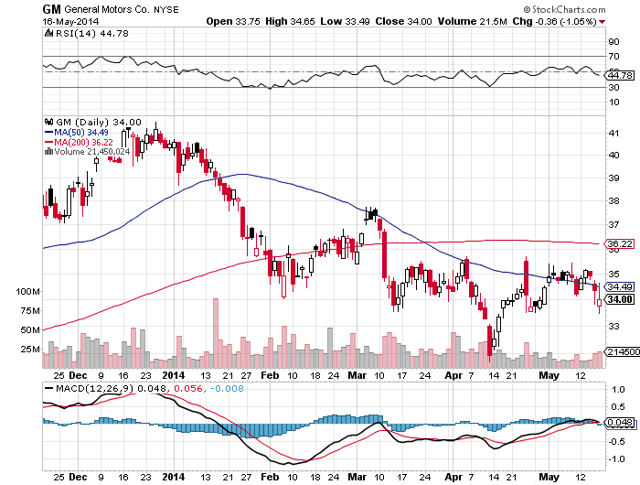Screen dimensions: 640x485
Task: Click Apr on the price chart date axis
Action: (x=453, y=376)
